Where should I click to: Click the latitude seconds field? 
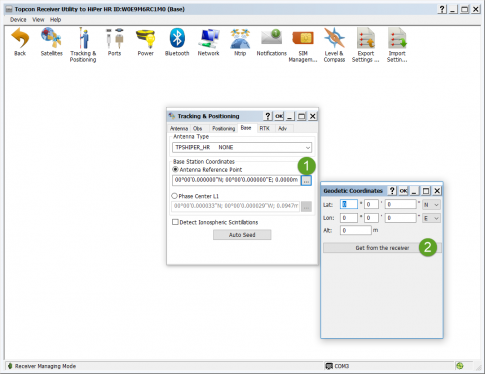pos(401,204)
